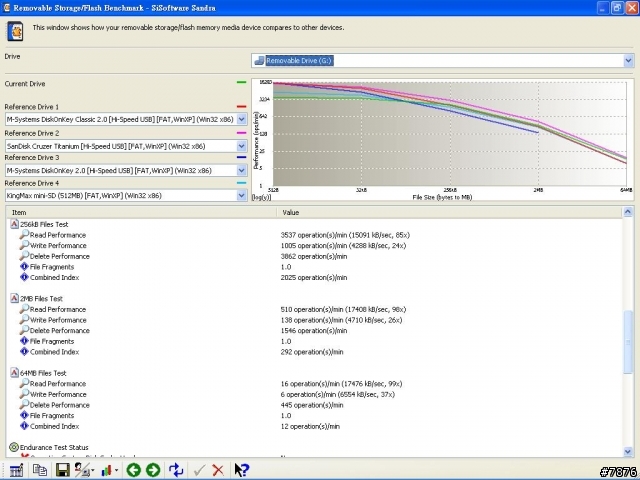Minimize the Sandra benchmark window

(603, 8)
